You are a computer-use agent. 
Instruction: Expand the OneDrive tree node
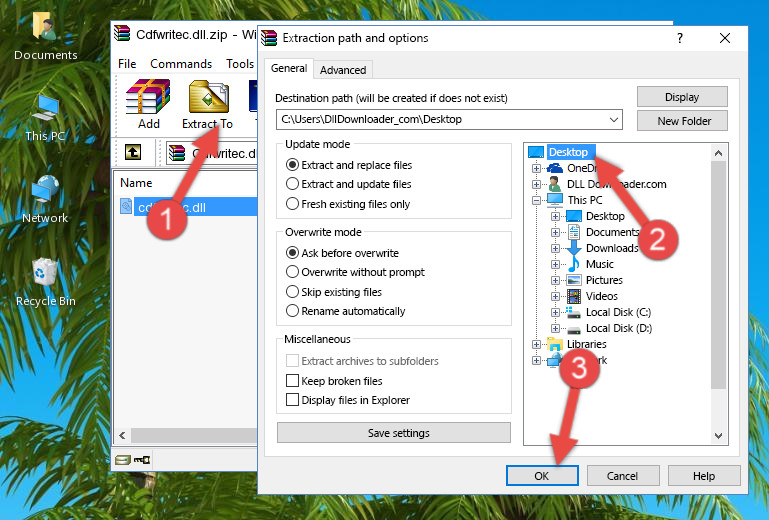tap(537, 168)
